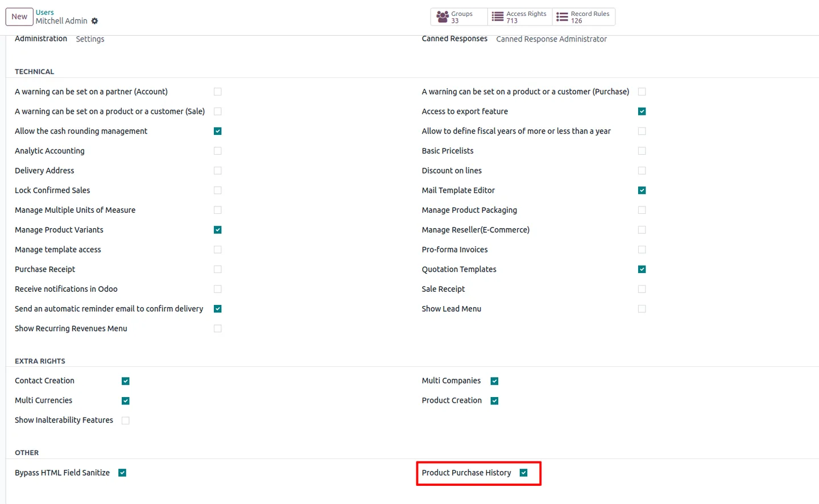
Task: Open the Administration Settings dropdown
Action: point(90,39)
